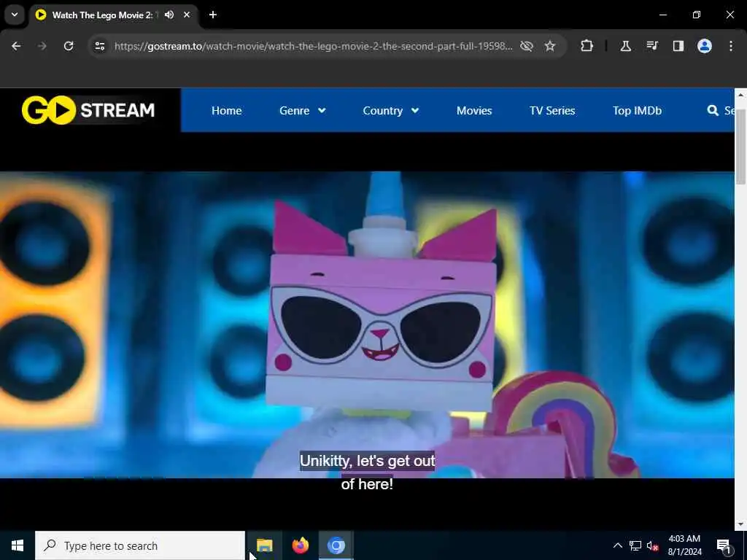Image resolution: width=747 pixels, height=560 pixels.
Task: Open the Top IMDb menu item
Action: click(x=637, y=111)
